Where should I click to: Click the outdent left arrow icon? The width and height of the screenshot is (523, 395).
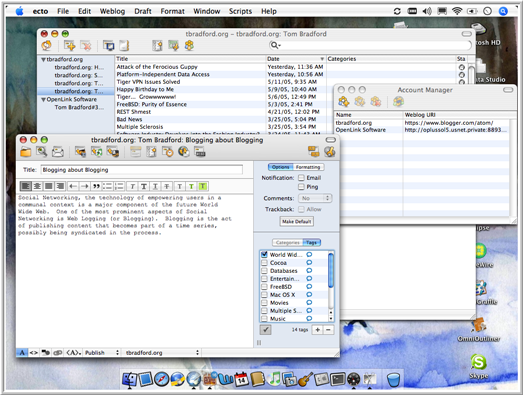[73, 186]
